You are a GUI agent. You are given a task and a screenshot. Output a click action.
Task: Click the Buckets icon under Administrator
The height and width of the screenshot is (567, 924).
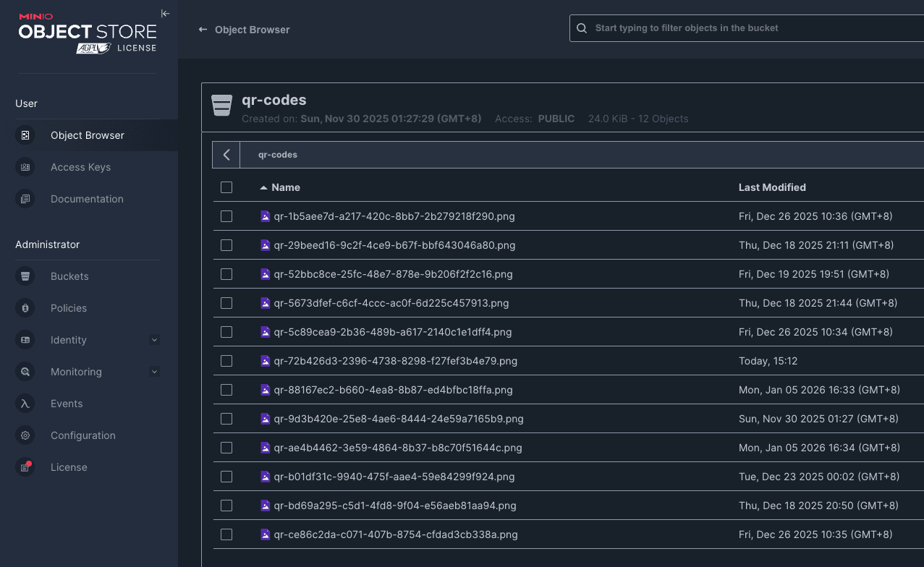(x=26, y=276)
